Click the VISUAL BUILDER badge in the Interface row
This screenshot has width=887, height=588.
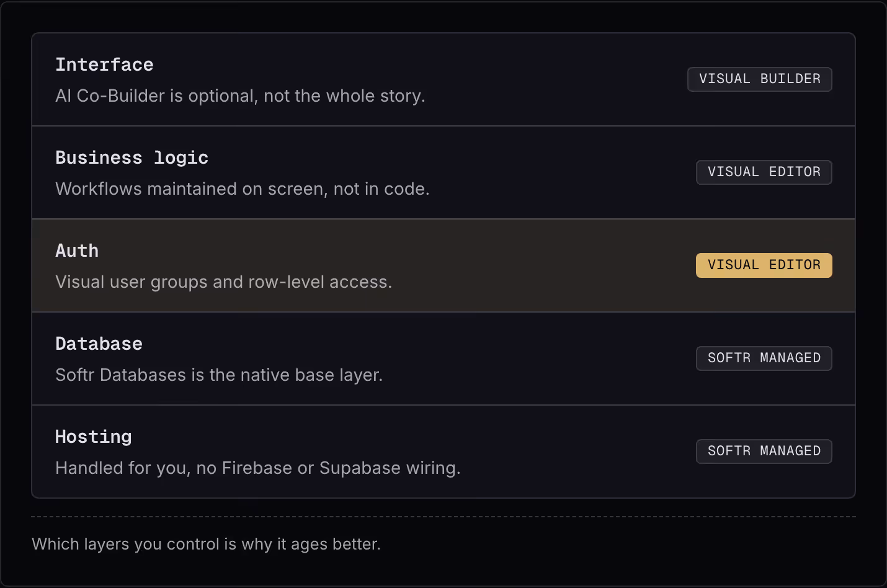[760, 79]
